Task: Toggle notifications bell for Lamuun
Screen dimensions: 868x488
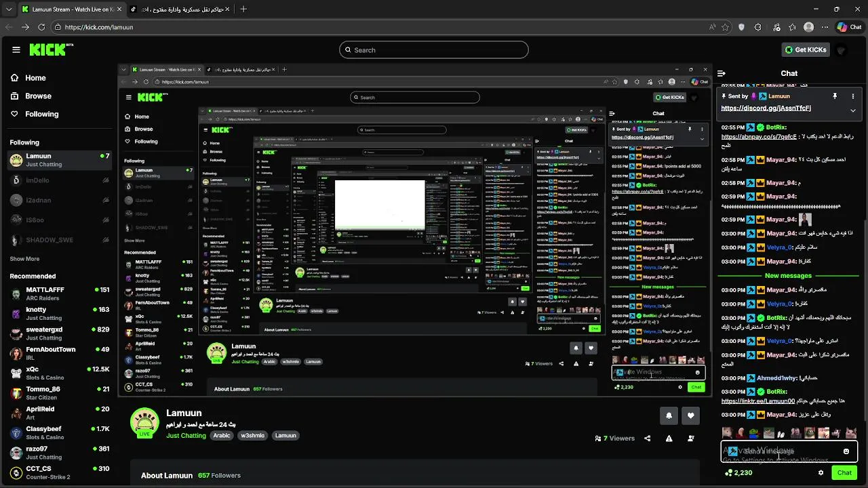Action: click(x=669, y=415)
